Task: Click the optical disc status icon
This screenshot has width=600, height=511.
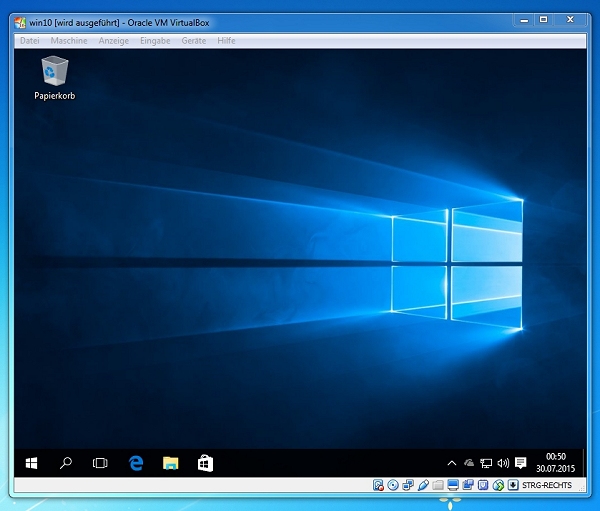Action: coord(393,485)
